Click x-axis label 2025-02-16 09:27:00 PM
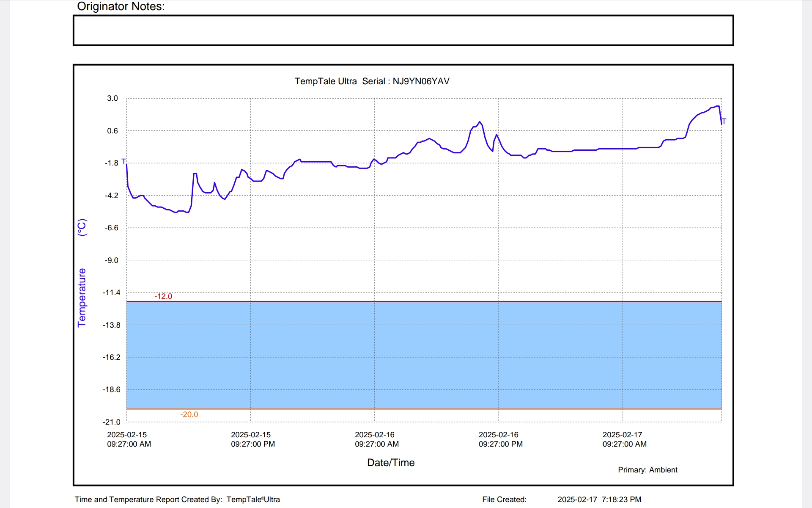Viewport: 812px width, 508px height. pos(501,439)
